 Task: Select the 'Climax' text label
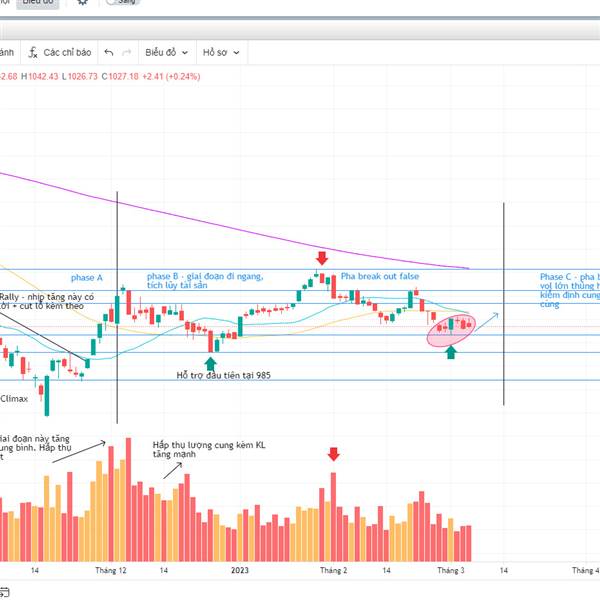coord(14,399)
